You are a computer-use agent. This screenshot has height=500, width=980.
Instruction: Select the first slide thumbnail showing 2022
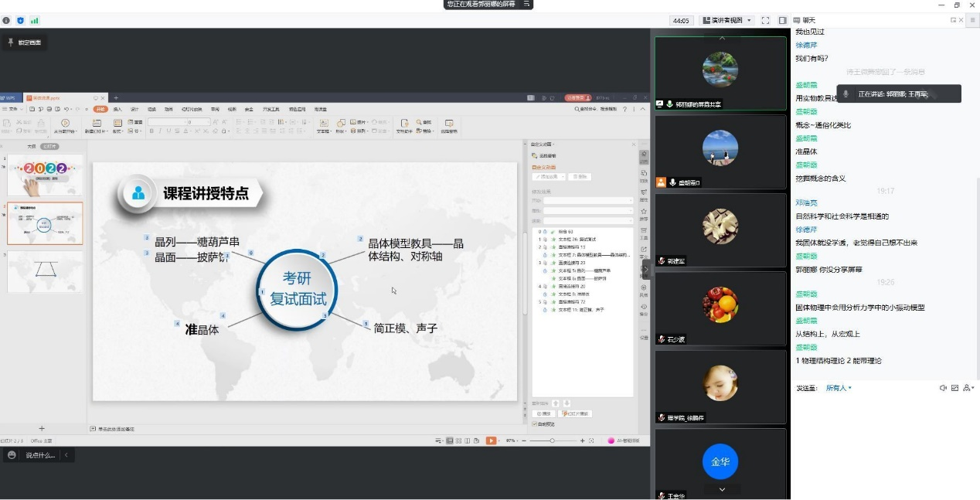[x=45, y=175]
